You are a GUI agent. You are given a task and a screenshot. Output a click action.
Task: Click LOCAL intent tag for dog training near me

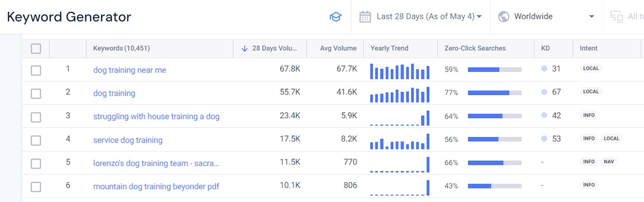(591, 69)
